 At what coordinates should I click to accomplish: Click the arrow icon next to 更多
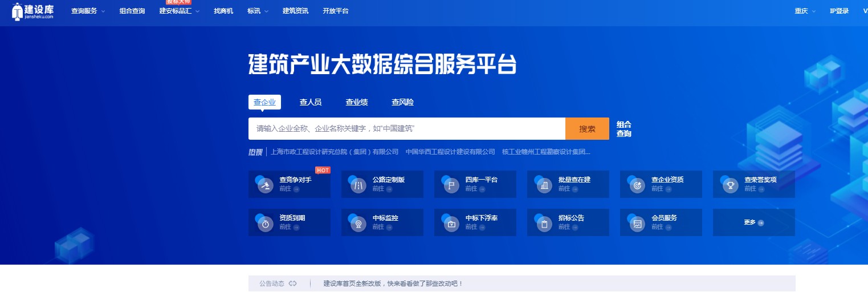(761, 223)
